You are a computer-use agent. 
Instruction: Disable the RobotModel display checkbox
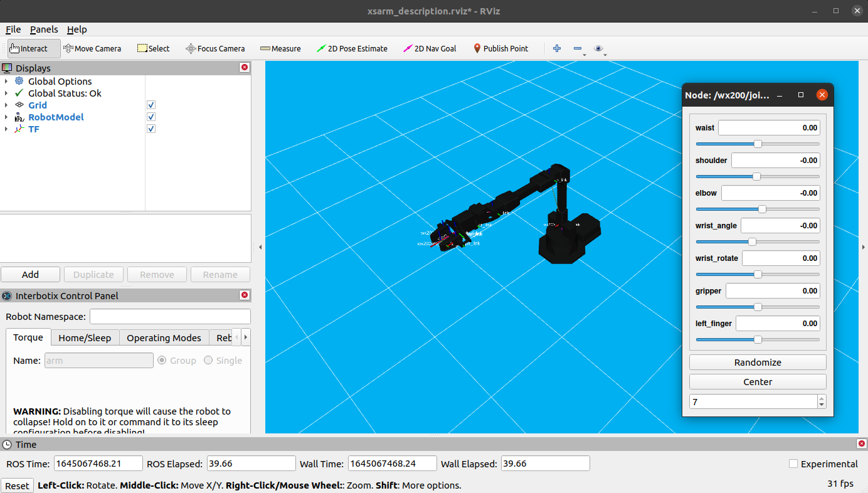click(x=151, y=117)
